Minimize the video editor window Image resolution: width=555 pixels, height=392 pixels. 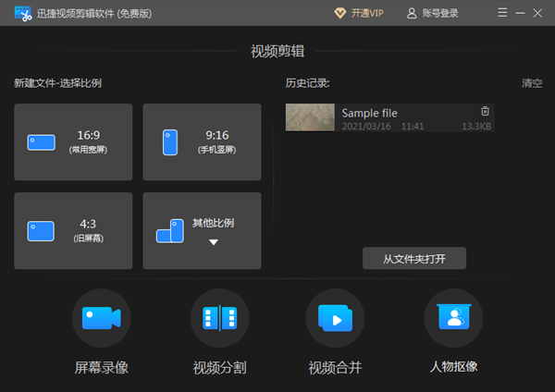click(x=520, y=14)
